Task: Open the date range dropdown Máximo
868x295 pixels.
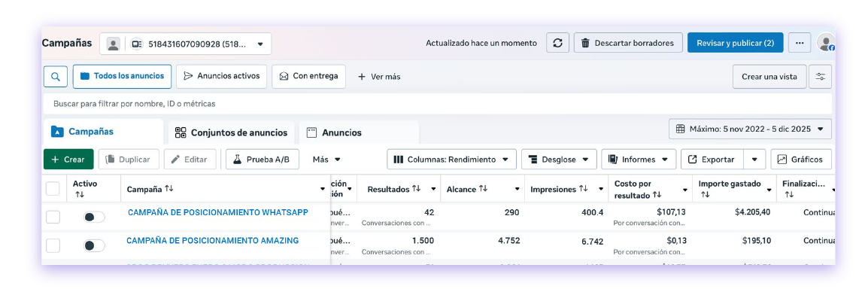Action: point(750,129)
